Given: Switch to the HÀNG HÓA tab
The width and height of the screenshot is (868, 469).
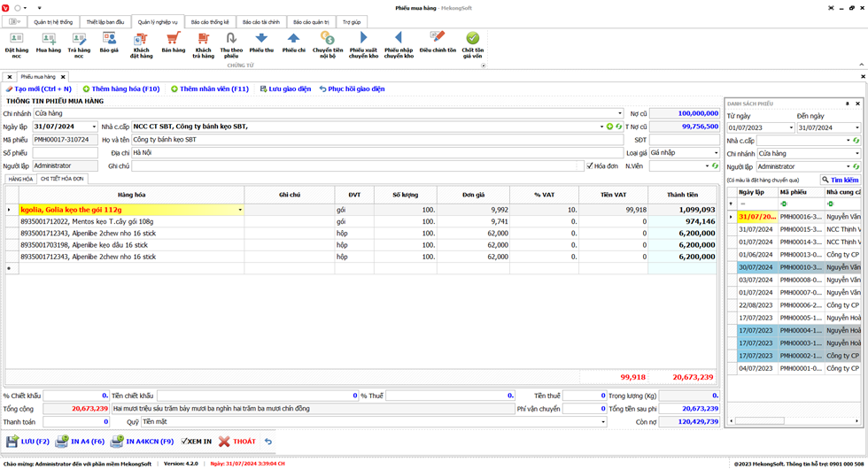Looking at the screenshot, I should [x=19, y=179].
